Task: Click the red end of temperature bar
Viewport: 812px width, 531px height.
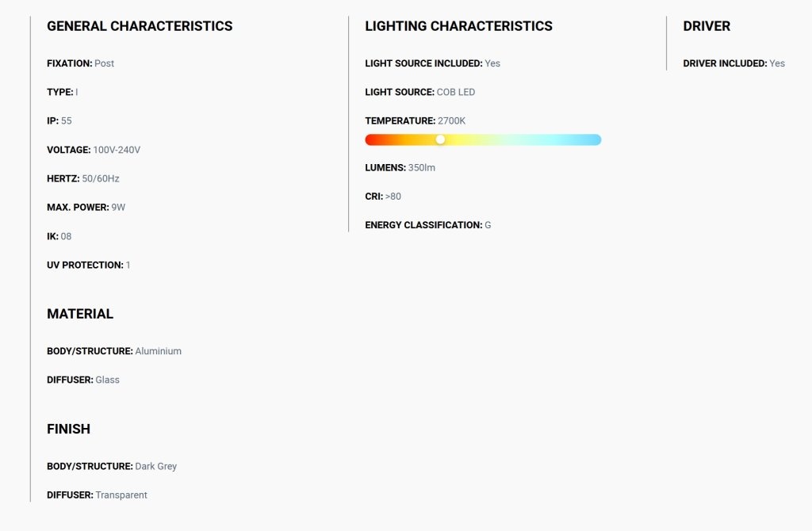Action: pos(373,139)
